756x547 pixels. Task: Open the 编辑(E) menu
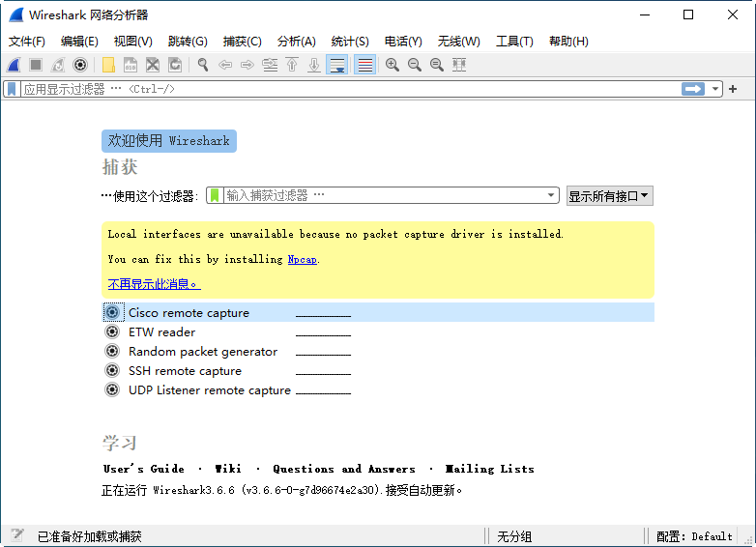coord(79,42)
